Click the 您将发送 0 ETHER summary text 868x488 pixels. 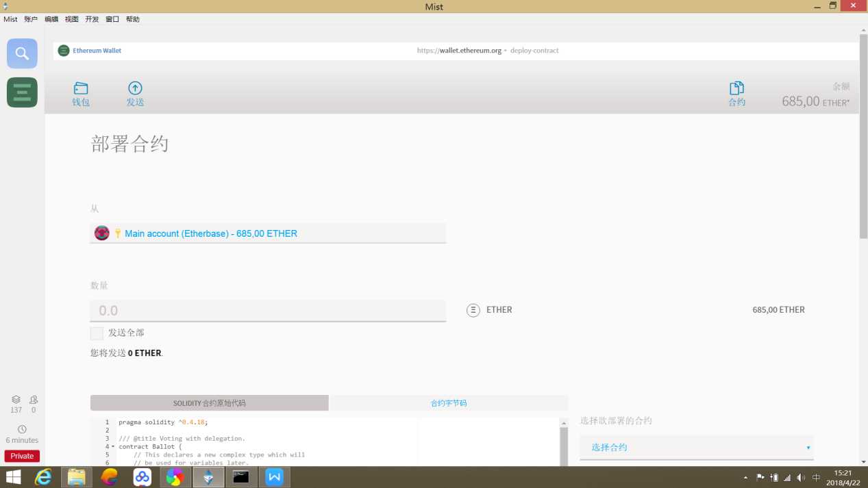pos(127,353)
